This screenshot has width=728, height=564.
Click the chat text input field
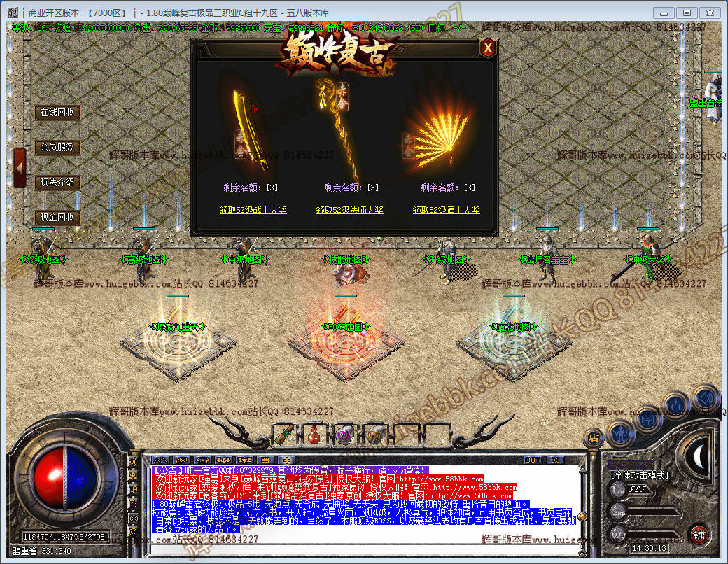click(365, 550)
